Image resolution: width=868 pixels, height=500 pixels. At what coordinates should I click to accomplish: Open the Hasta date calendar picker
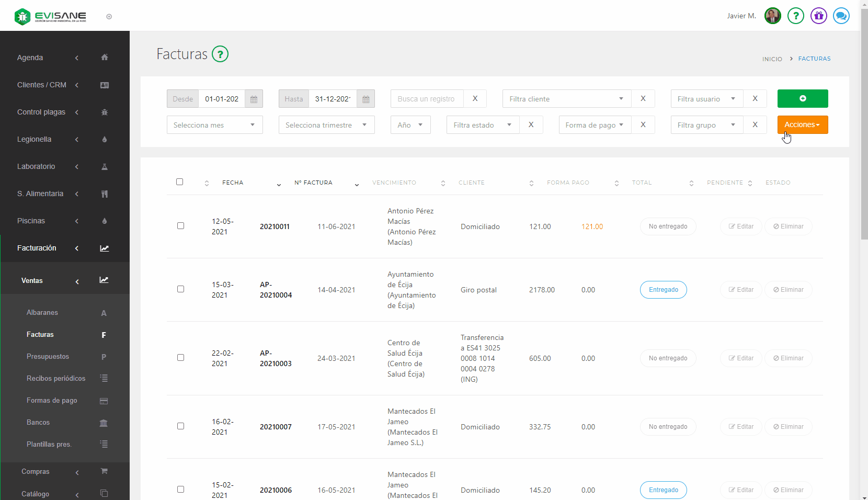coord(366,99)
